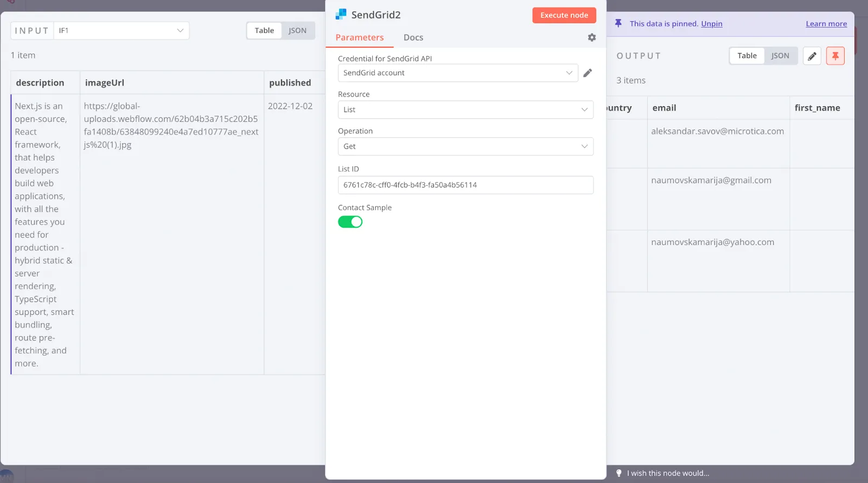Click the lightbulb feedback icon
The width and height of the screenshot is (868, 483).
[619, 473]
